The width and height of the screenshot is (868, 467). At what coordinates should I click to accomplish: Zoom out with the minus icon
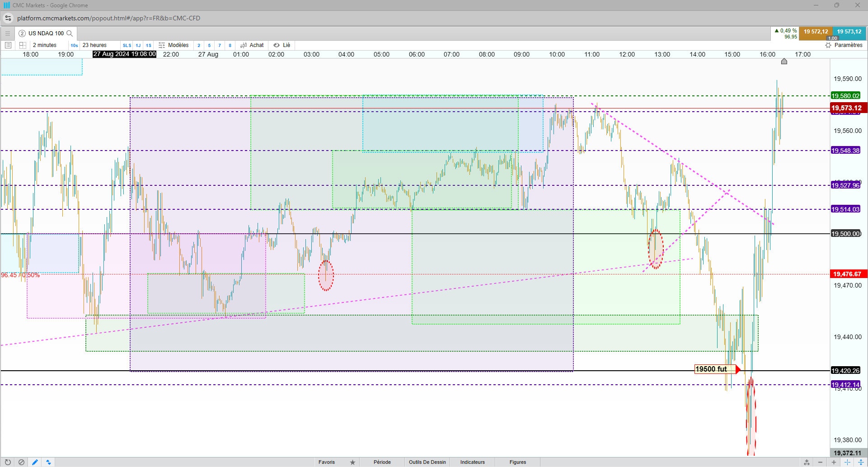coord(820,462)
